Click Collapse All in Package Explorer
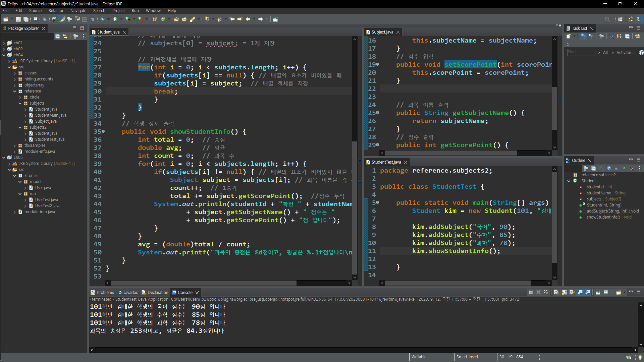Viewport: 644px width, 362px height. tap(57, 36)
